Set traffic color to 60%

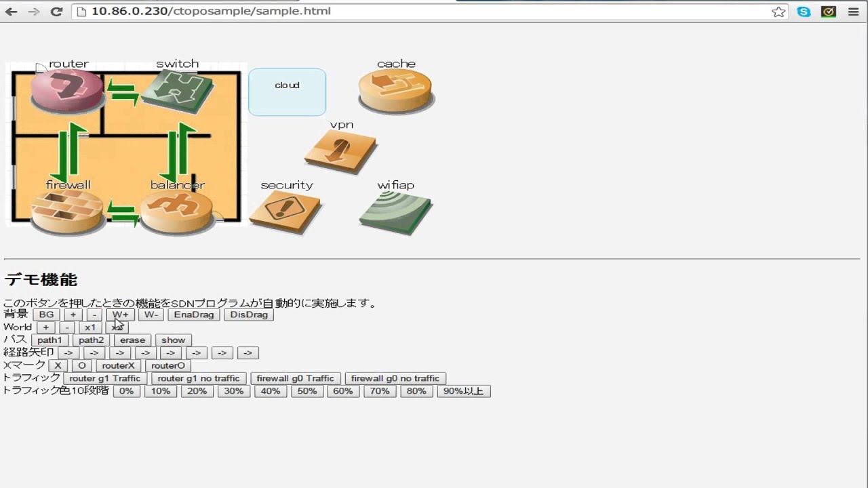click(x=343, y=391)
